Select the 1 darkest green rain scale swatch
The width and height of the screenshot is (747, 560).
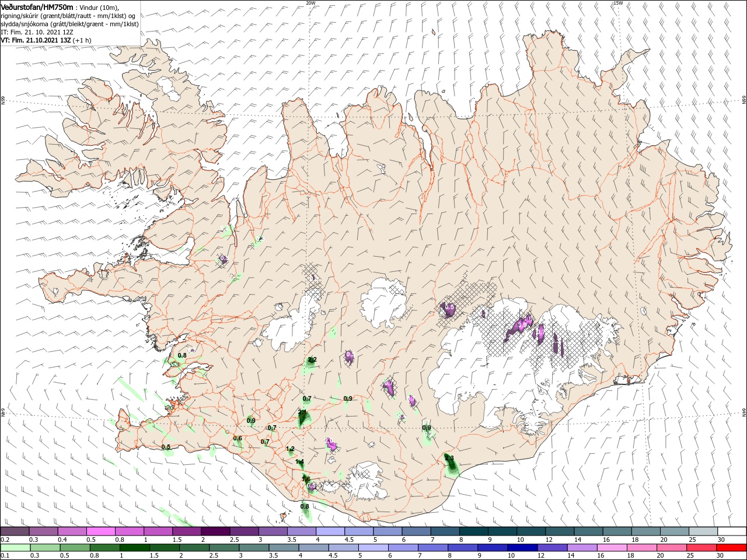134,548
